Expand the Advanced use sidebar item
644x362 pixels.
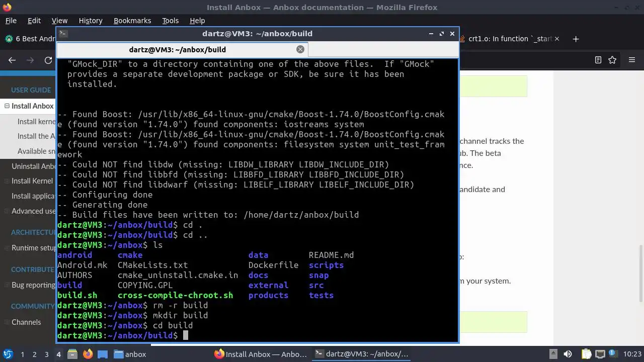pos(7,211)
